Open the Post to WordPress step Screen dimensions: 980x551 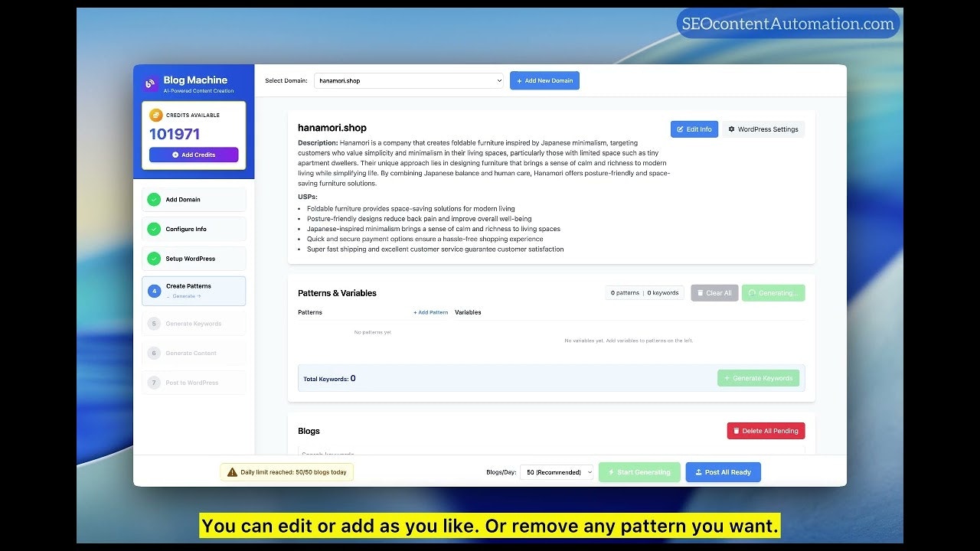[x=194, y=383]
